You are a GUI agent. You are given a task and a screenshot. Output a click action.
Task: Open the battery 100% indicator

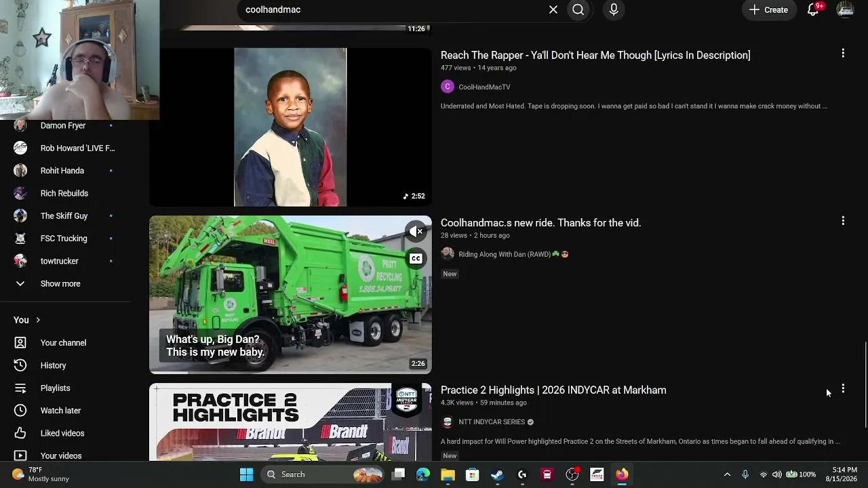(x=801, y=474)
